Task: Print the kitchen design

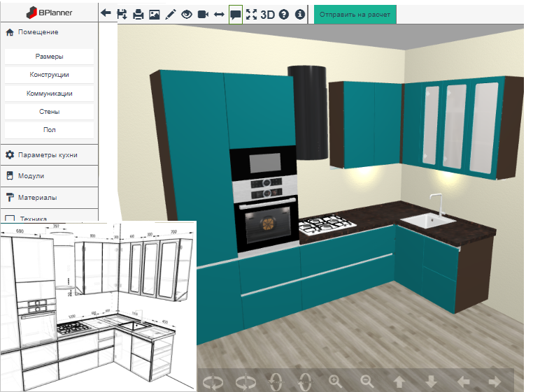Action: 138,14
